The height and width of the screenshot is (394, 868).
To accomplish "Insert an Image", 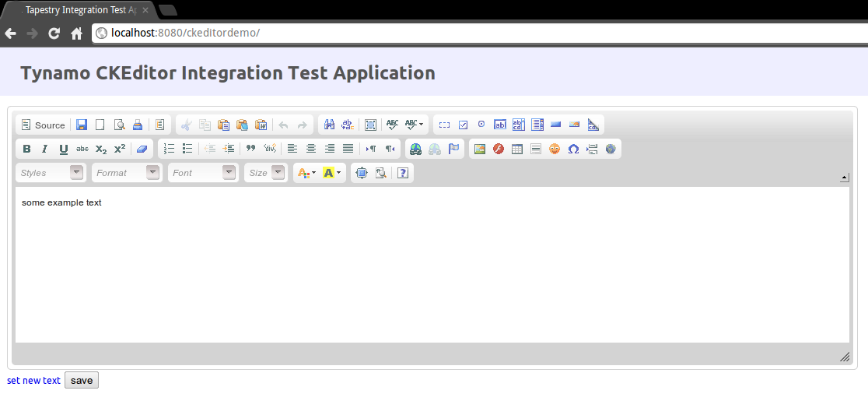I will point(480,149).
